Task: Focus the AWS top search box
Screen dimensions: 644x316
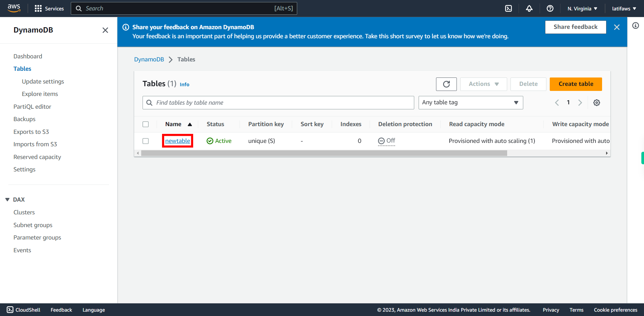Action: point(184,8)
